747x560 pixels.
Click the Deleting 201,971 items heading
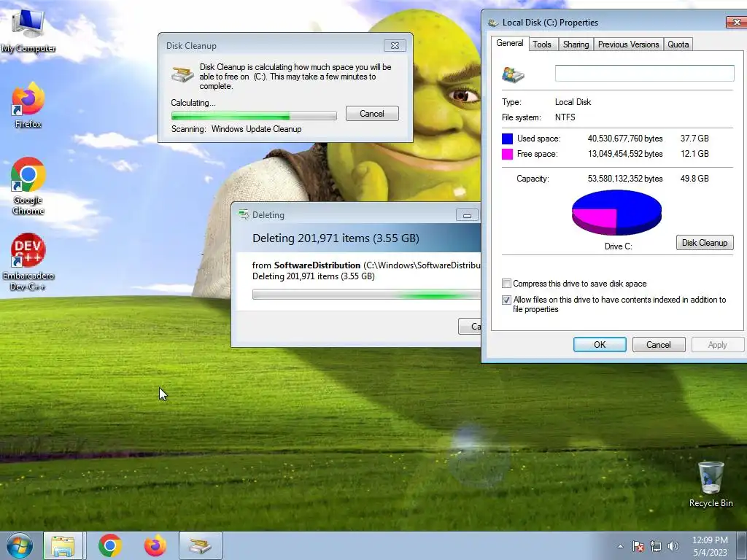pyautogui.click(x=336, y=238)
